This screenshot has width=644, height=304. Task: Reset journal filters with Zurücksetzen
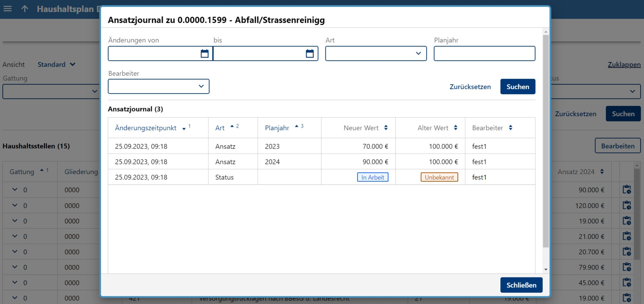click(470, 87)
